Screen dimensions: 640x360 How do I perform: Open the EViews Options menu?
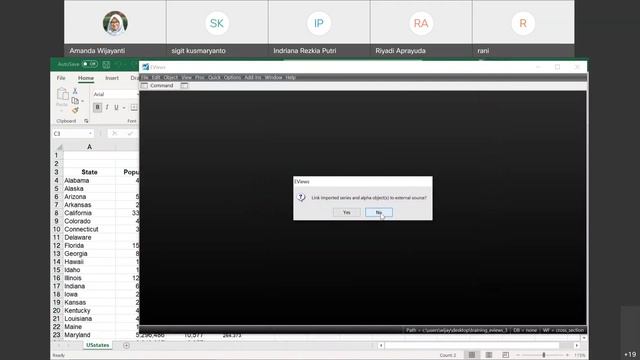pyautogui.click(x=232, y=77)
